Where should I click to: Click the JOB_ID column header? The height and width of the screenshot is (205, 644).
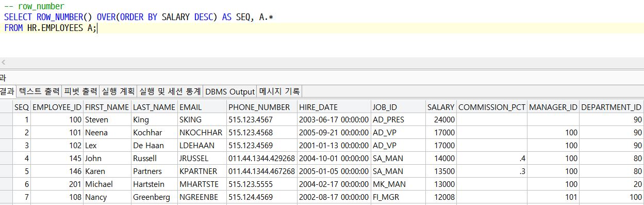pyautogui.click(x=398, y=107)
